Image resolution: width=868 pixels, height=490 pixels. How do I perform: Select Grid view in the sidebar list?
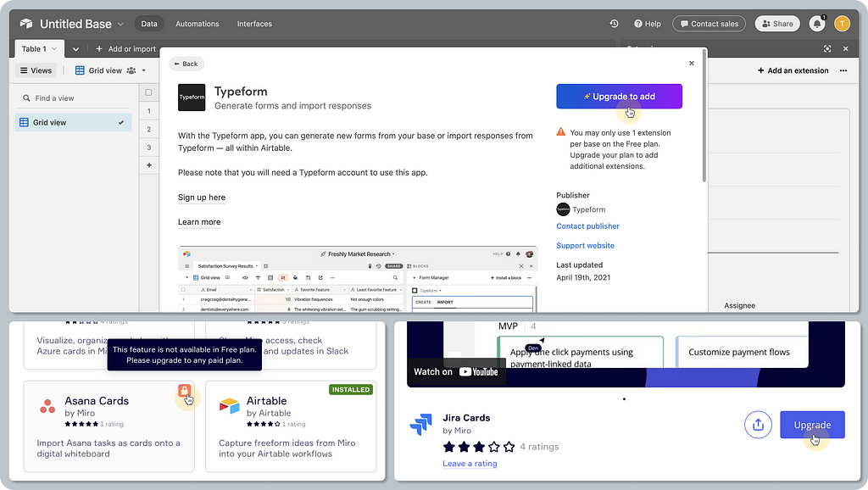tap(73, 122)
